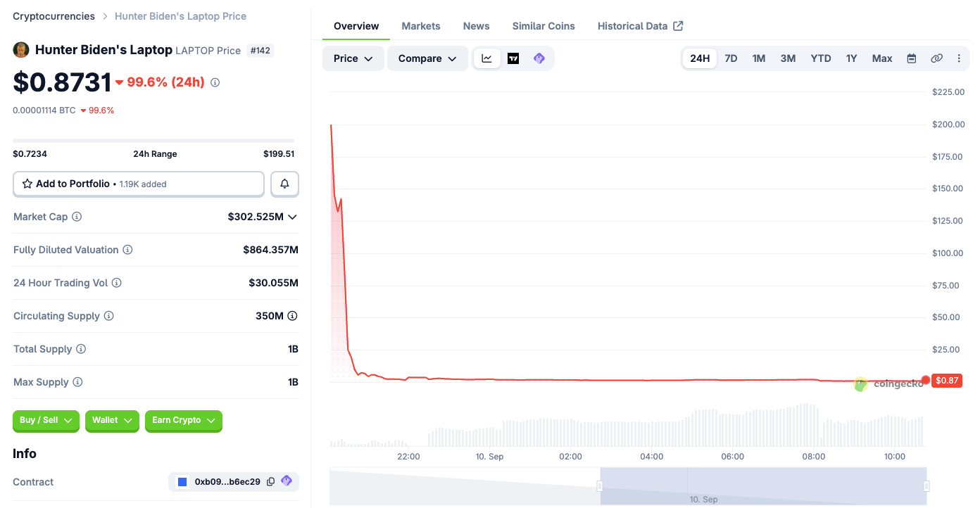Click Max Supply info icon
Image resolution: width=980 pixels, height=508 pixels.
tap(77, 382)
